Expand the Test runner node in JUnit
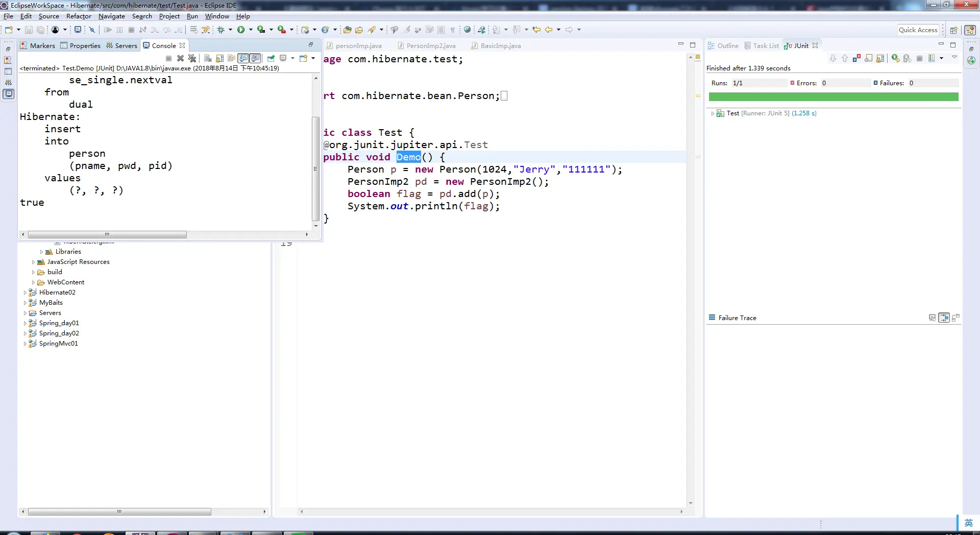The image size is (980, 535). 713,113
